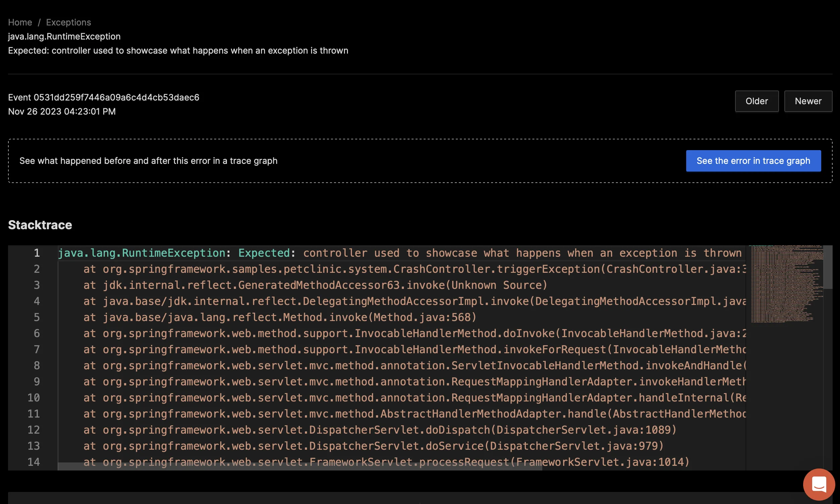The image size is (840, 504).
Task: Go to Home breadcrumb link
Action: [20, 22]
